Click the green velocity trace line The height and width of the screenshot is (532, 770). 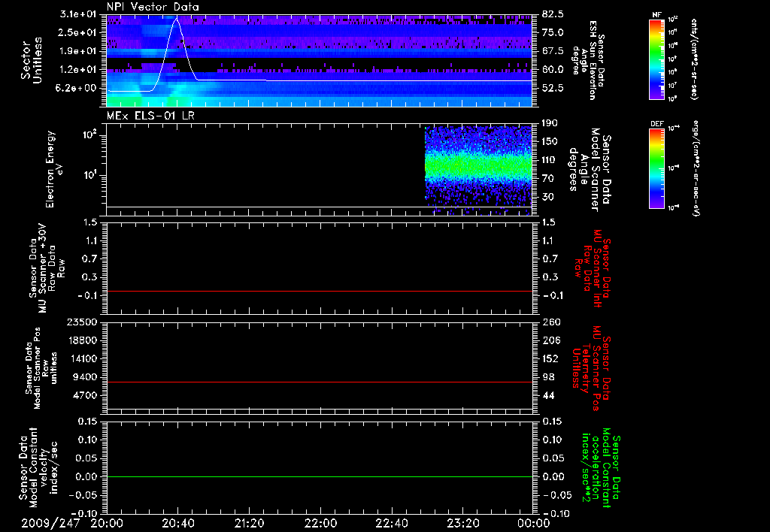pos(320,476)
